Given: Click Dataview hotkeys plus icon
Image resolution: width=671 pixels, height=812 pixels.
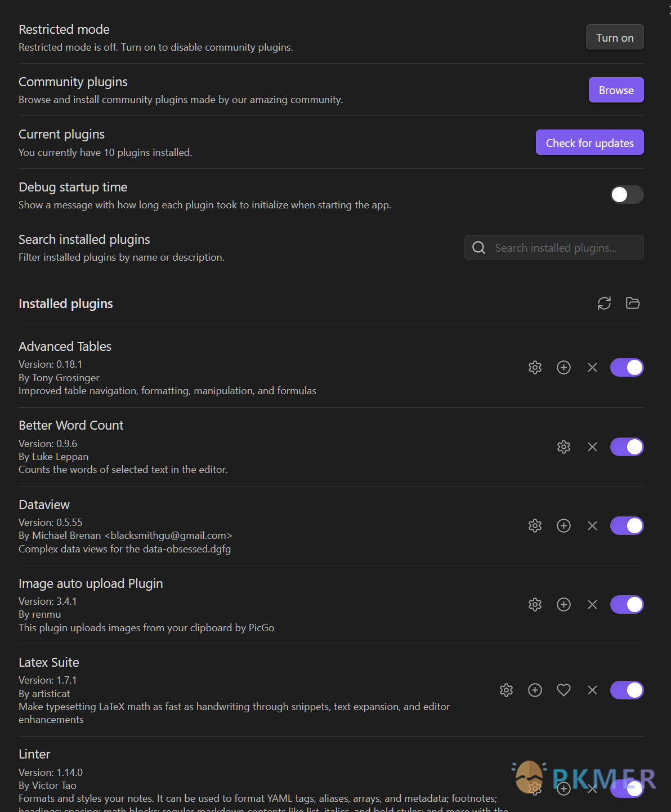Looking at the screenshot, I should pyautogui.click(x=563, y=526).
